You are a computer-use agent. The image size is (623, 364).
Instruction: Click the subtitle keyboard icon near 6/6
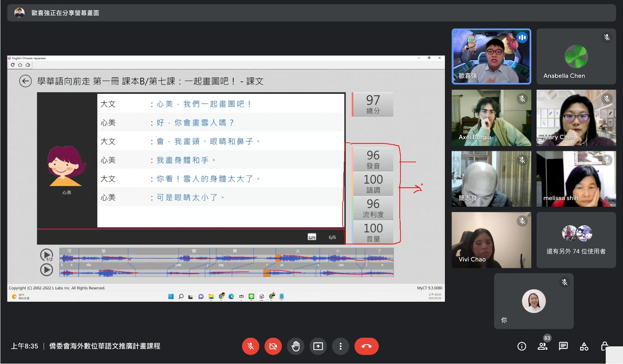(x=312, y=237)
